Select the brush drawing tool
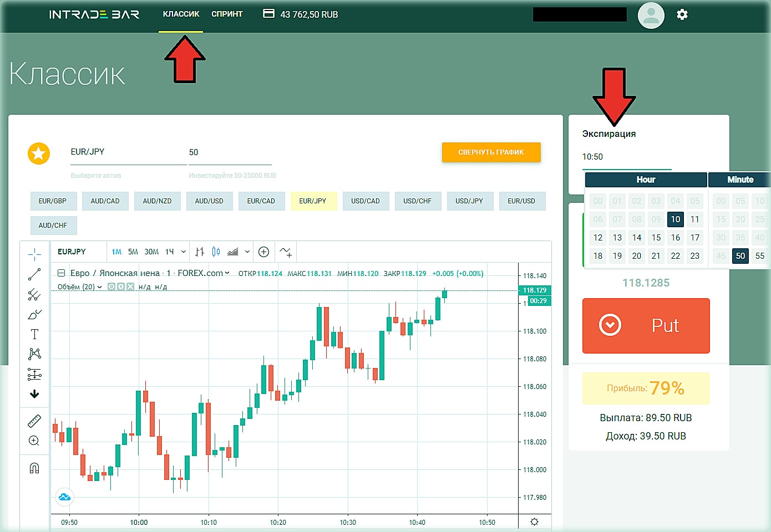Viewport: 771px width, 532px height. tap(34, 314)
